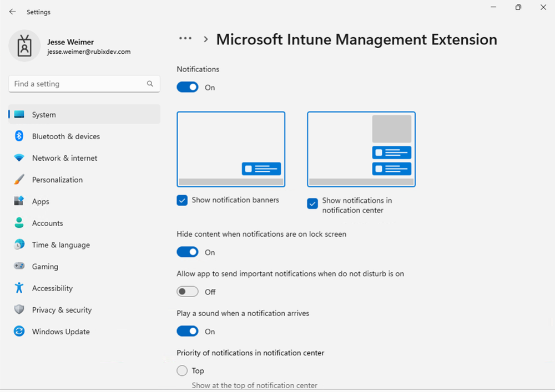Viewport: 555px width, 392px height.
Task: Click 'Play a sound when a notification arrives' label
Action: 243,313
